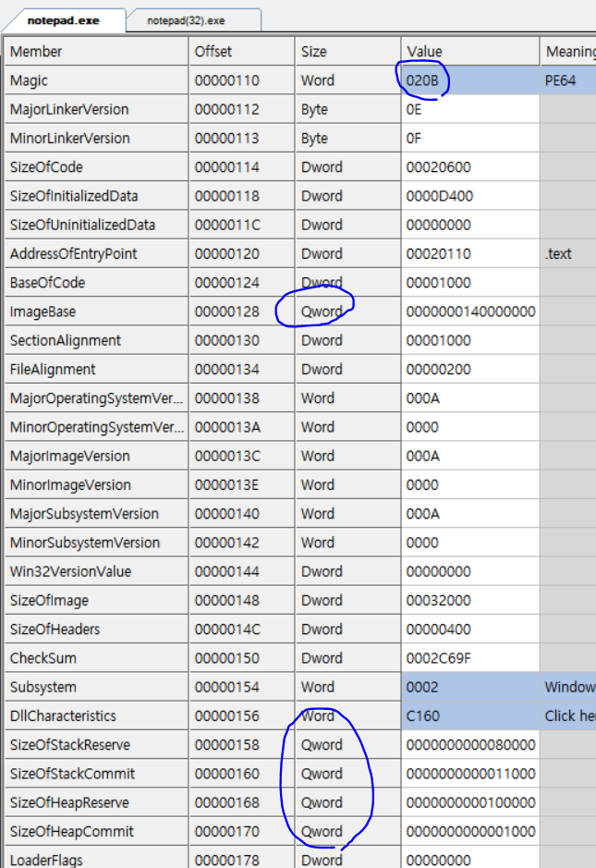Select the Magic value 020B
This screenshot has height=868, width=596.
pos(470,80)
